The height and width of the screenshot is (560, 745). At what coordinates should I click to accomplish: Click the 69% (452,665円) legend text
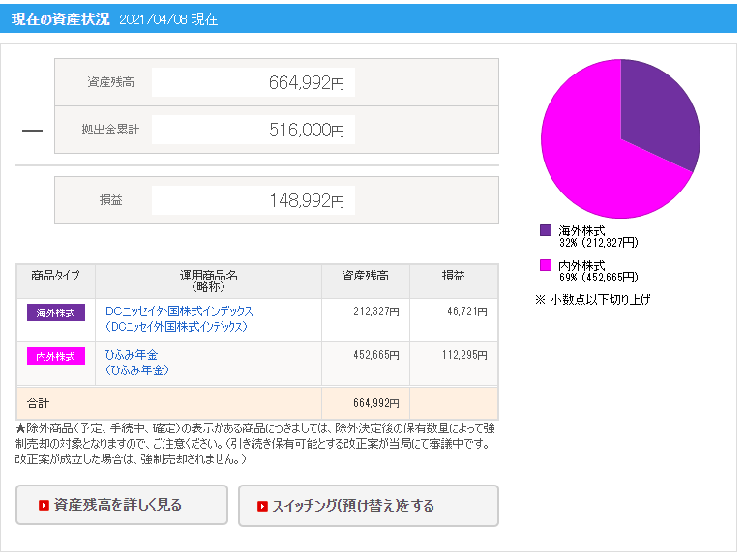(599, 278)
